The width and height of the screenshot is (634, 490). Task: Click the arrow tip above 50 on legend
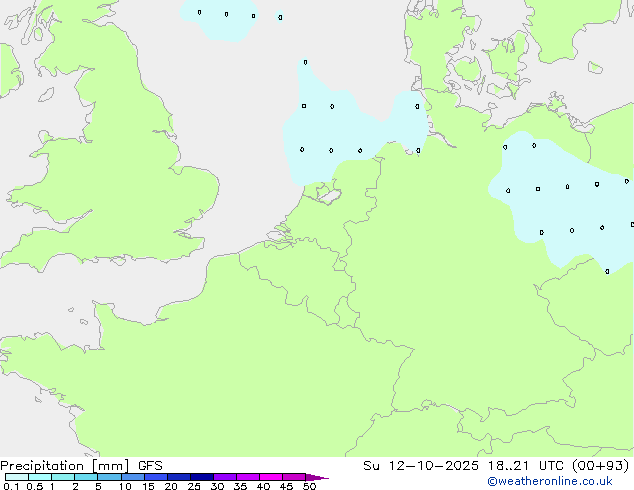click(317, 477)
